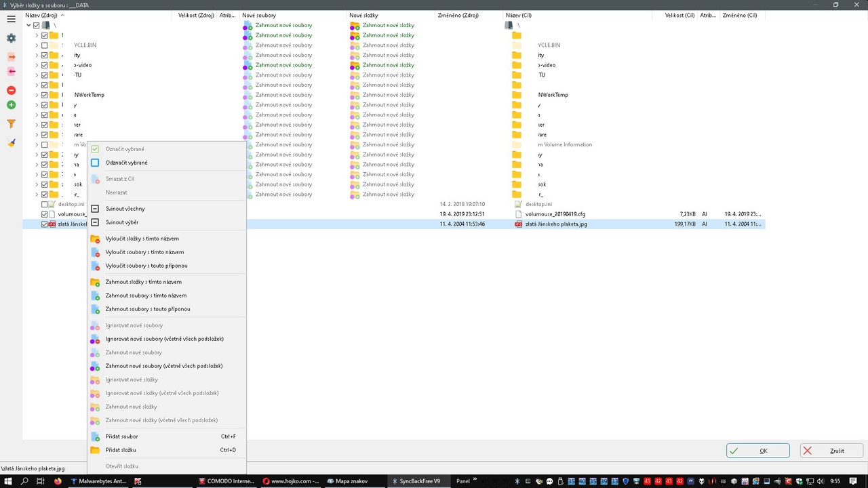Switch to Malwarebytes in the taskbar

click(99, 481)
